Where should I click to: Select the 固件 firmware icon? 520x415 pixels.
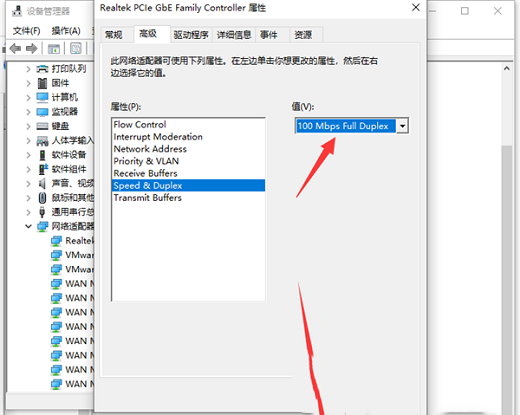point(42,83)
